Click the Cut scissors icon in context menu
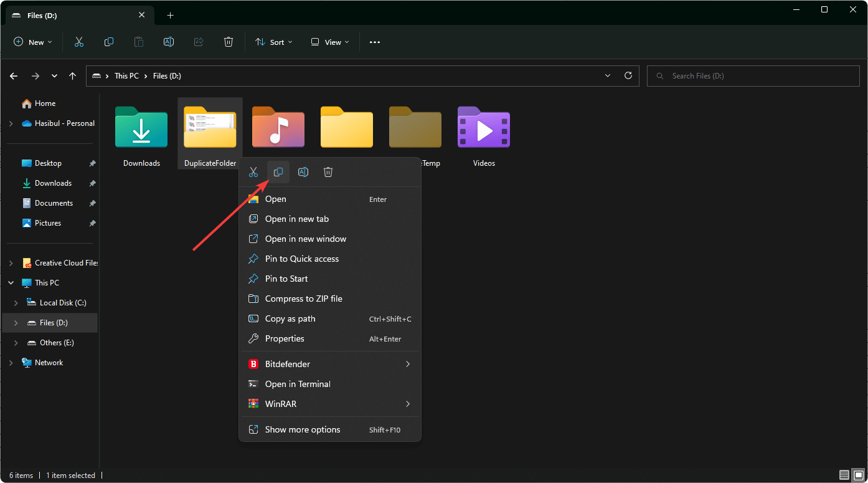 (x=253, y=172)
